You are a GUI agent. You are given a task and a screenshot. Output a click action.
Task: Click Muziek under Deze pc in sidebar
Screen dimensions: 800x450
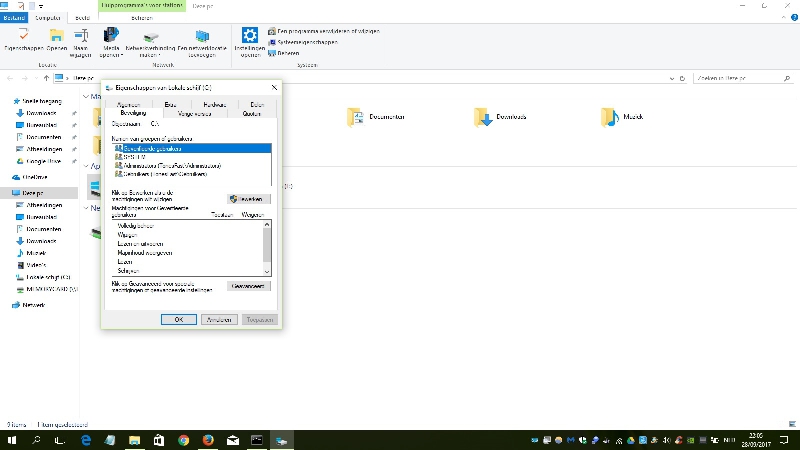(32, 253)
